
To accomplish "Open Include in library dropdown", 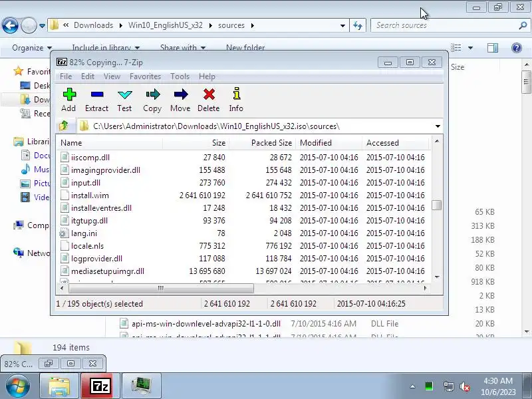I will point(106,48).
